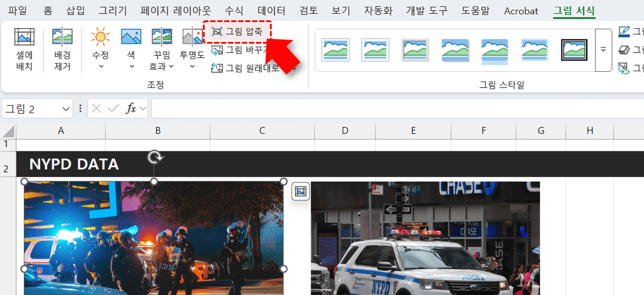The height and width of the screenshot is (295, 644).
Task: Select column B header
Action: (x=158, y=130)
